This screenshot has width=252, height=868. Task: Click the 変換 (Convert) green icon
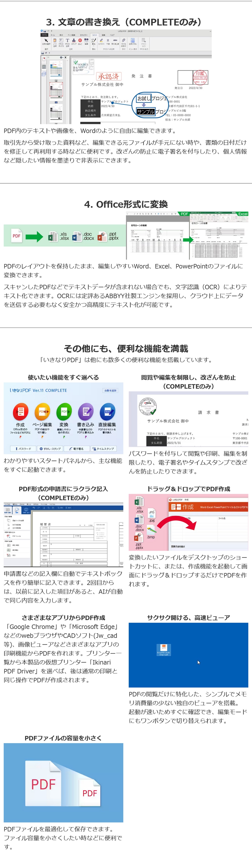[64, 411]
